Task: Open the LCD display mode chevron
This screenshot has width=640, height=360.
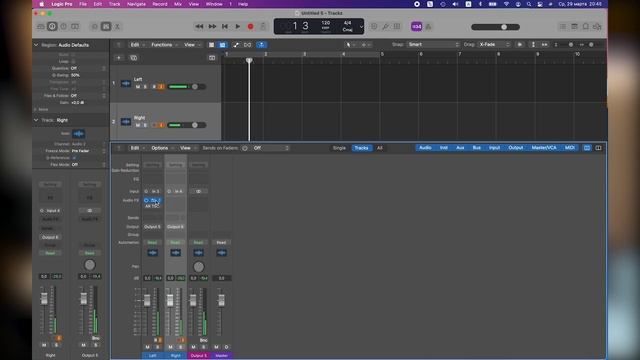Action: (x=361, y=27)
